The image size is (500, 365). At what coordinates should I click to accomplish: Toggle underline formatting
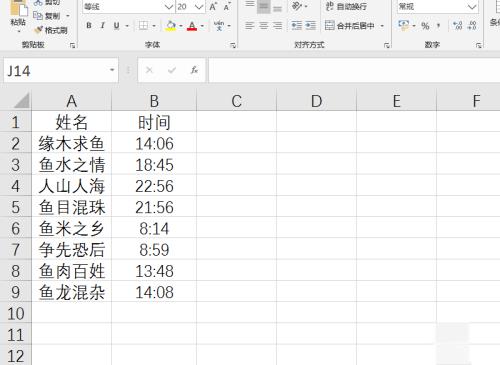tap(116, 25)
